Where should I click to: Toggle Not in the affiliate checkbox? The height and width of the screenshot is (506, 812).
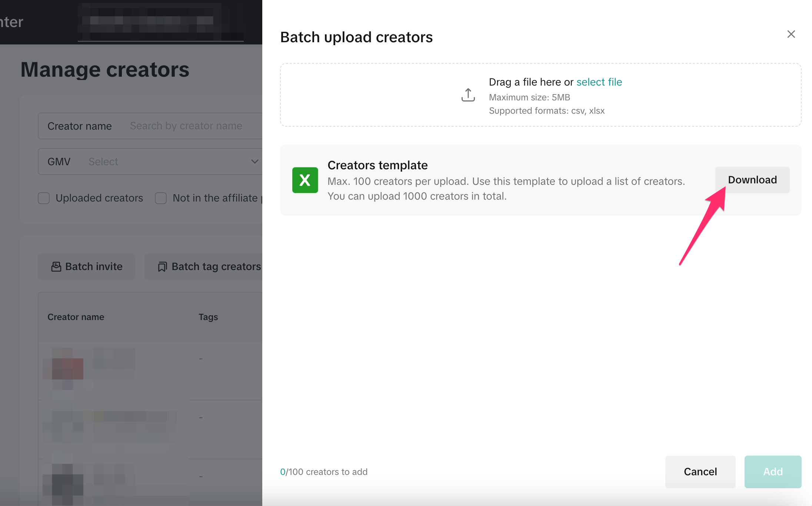pos(161,198)
